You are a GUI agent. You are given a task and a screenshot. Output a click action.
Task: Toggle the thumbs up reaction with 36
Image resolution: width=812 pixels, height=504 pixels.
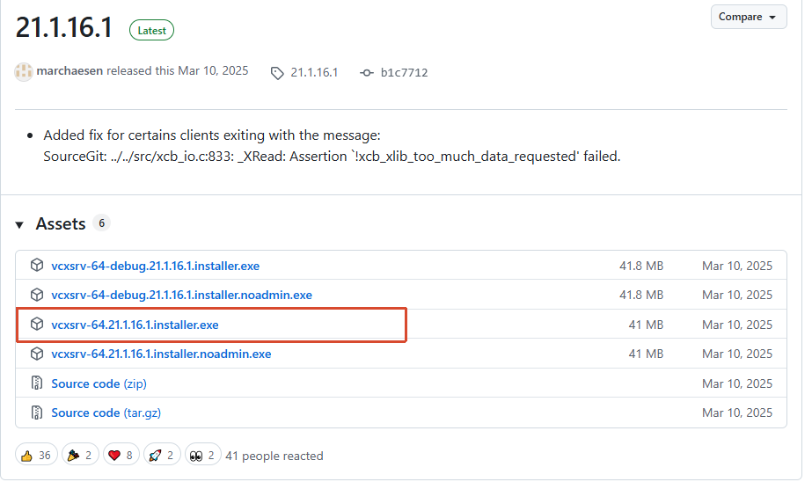coord(36,456)
